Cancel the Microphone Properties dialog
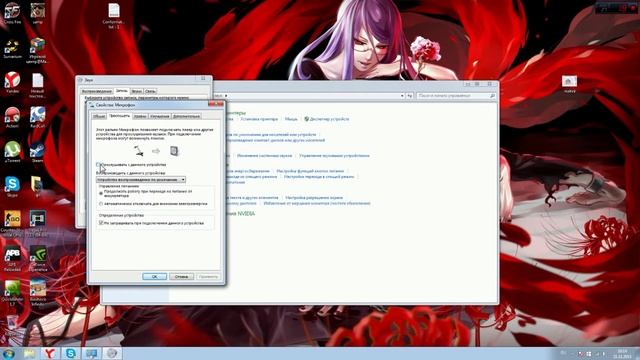 click(x=181, y=277)
